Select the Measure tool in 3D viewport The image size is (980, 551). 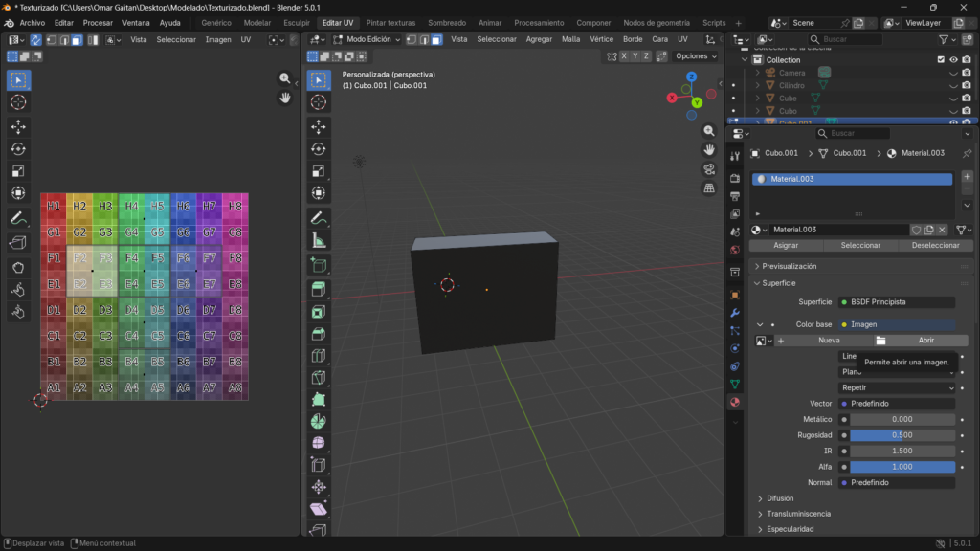click(319, 240)
